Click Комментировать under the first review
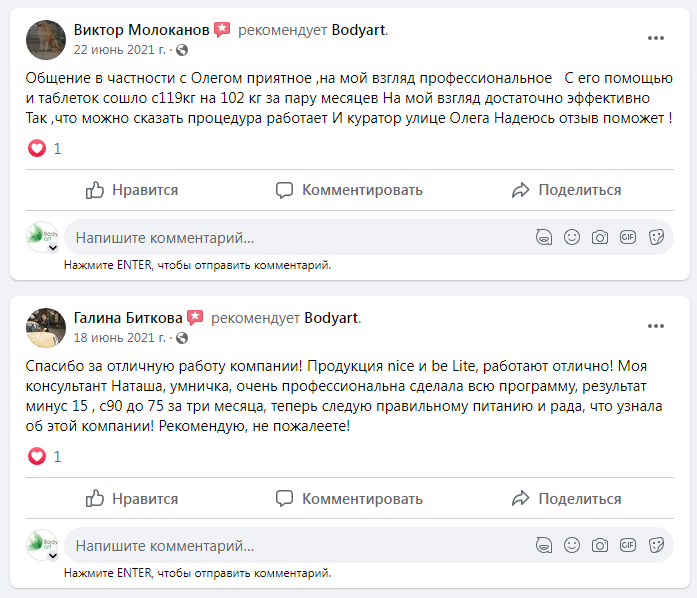 pyautogui.click(x=349, y=190)
